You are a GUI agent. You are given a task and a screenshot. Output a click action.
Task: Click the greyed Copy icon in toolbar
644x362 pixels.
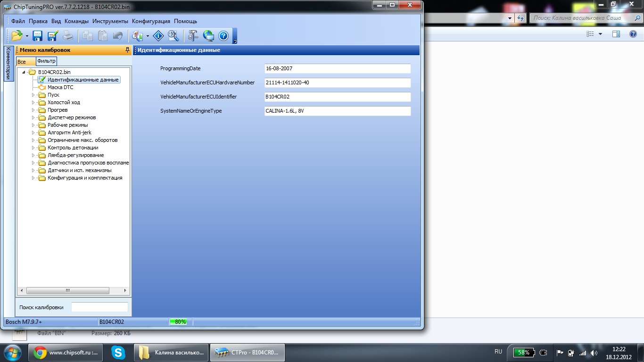click(x=88, y=35)
